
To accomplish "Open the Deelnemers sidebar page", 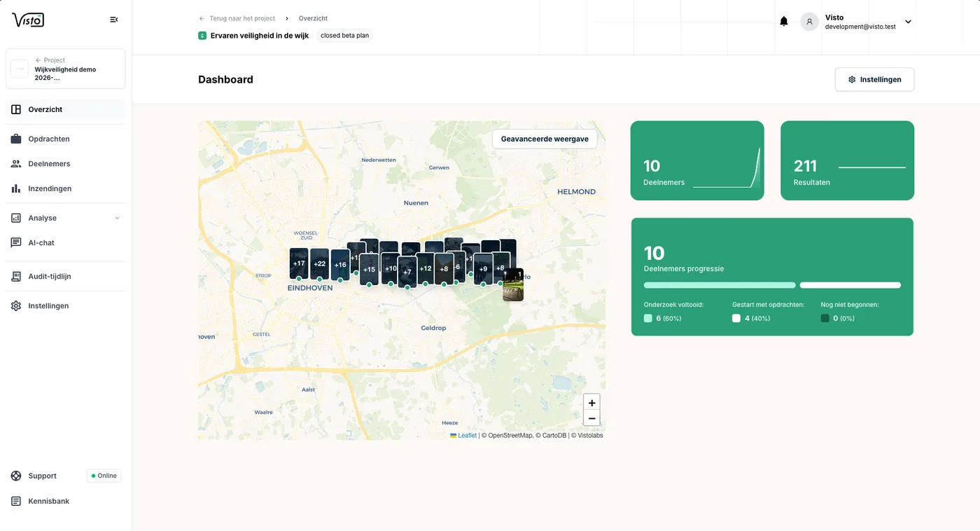I will click(x=66, y=163).
